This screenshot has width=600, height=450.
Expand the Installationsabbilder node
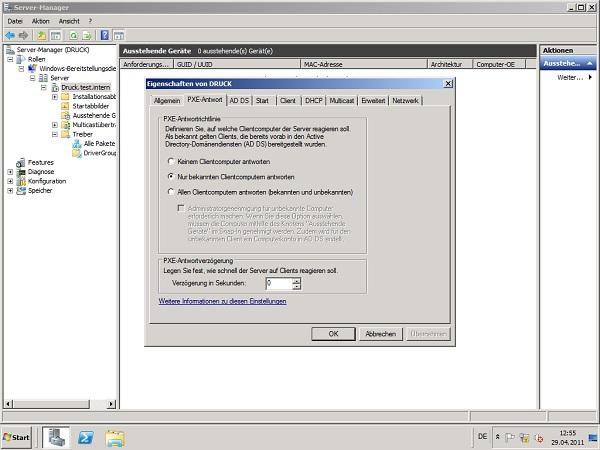point(55,97)
